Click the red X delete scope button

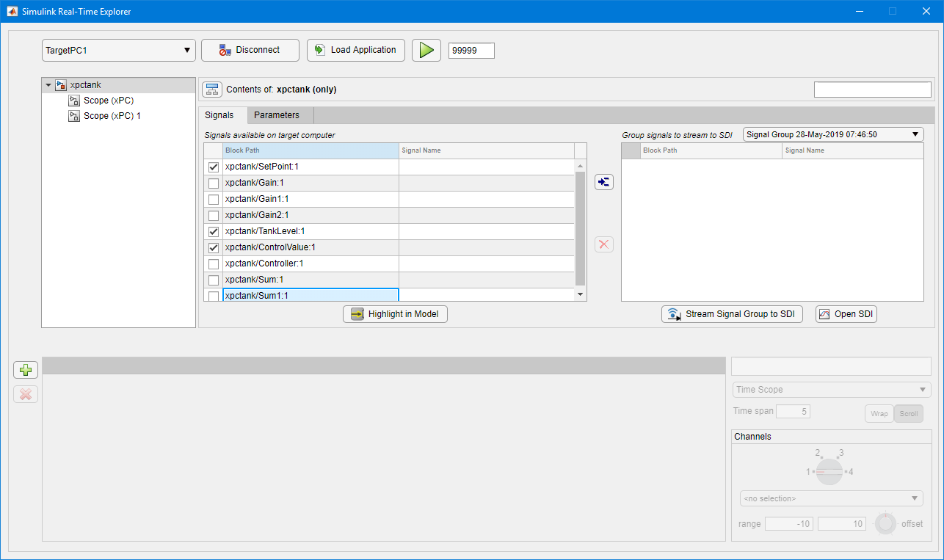coord(26,394)
